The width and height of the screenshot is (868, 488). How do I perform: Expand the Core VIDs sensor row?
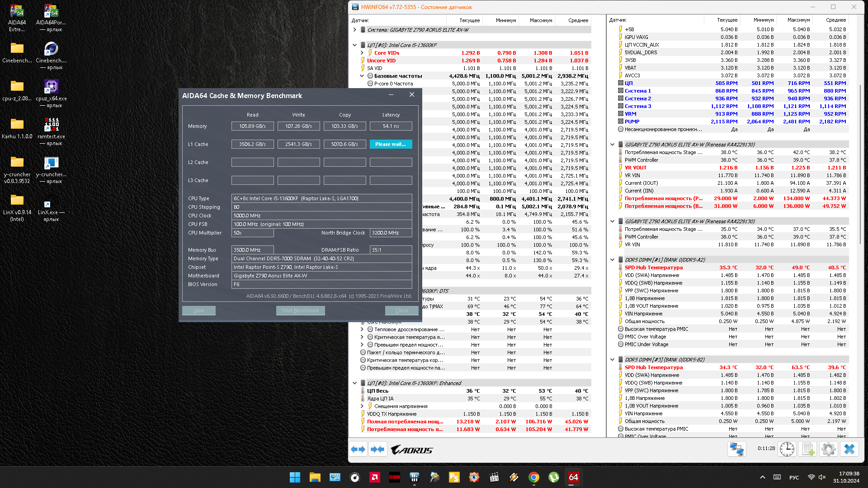[362, 53]
